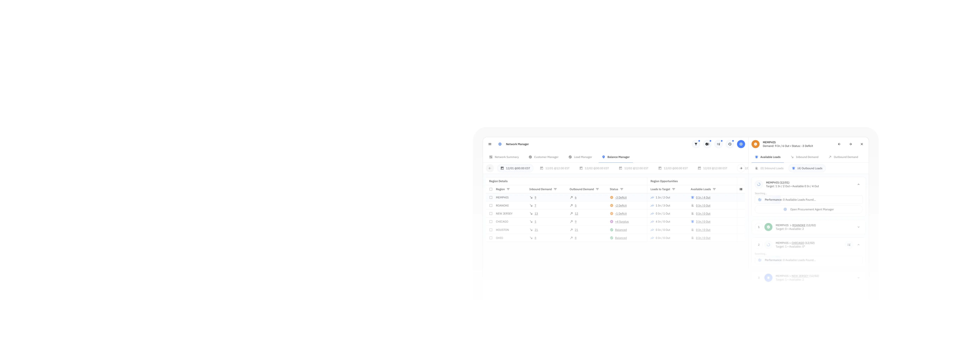
Task: Click the Memphis bell icon under Available Loads
Action: 692,198
